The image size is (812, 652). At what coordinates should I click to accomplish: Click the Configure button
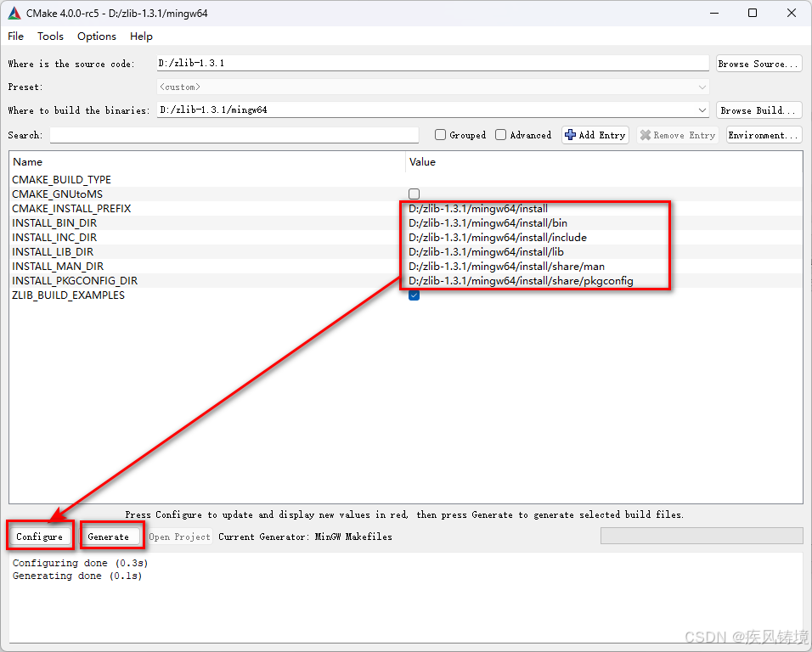40,537
